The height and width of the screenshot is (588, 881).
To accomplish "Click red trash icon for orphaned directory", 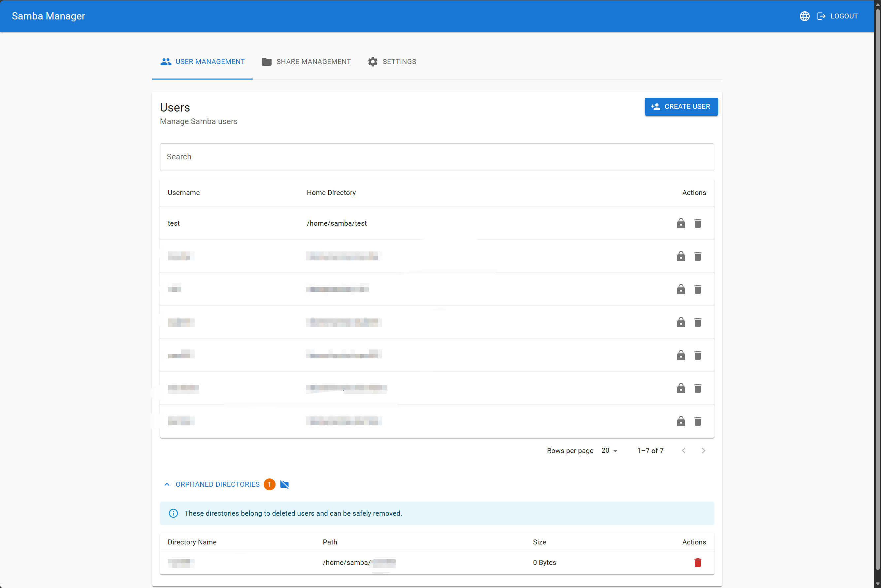I will [x=697, y=563].
